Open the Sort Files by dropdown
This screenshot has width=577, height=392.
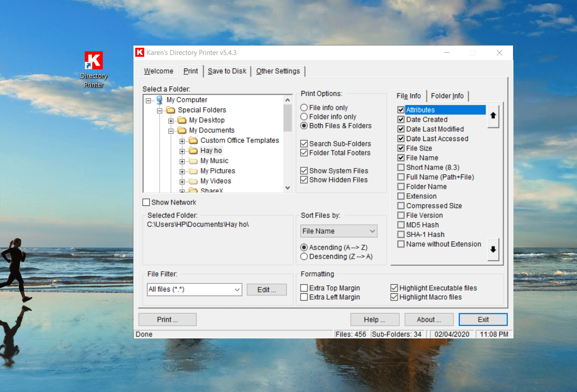coord(339,231)
